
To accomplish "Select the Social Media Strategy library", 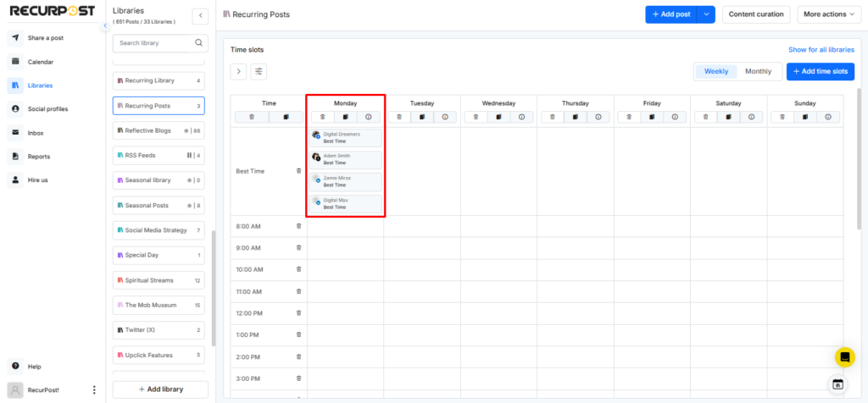I will 159,230.
